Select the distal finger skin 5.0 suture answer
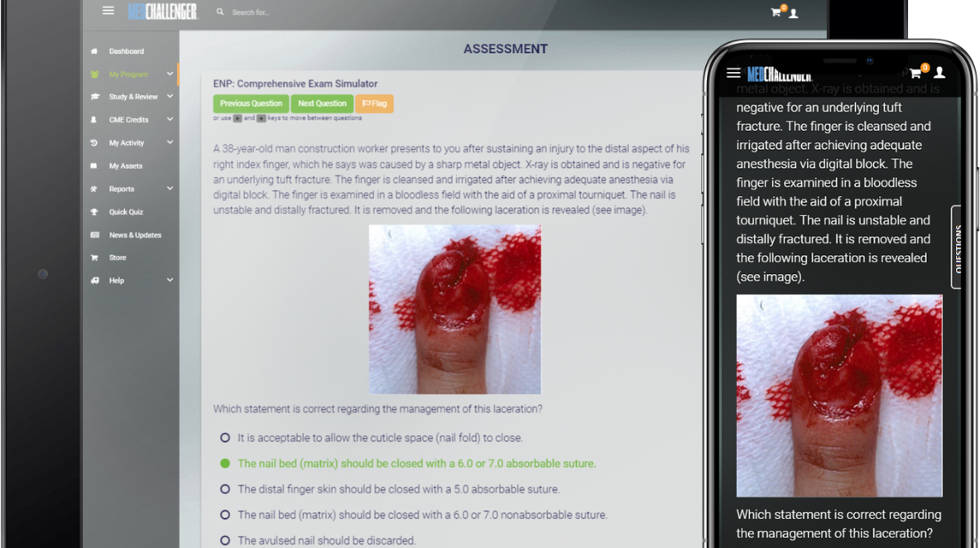 pos(225,489)
